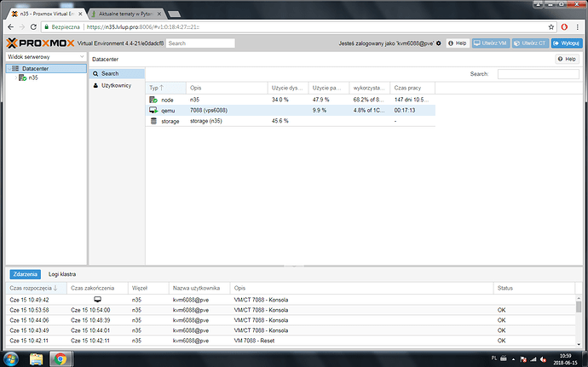This screenshot has height=367, width=588.
Task: Click Utwórz VM to create a virtual machine
Action: click(x=490, y=43)
